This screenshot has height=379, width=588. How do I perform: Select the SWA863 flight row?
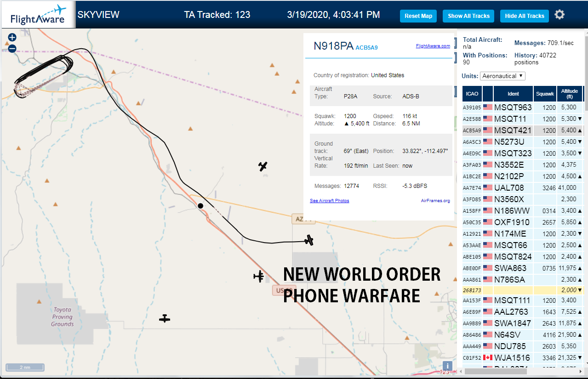pyautogui.click(x=523, y=268)
